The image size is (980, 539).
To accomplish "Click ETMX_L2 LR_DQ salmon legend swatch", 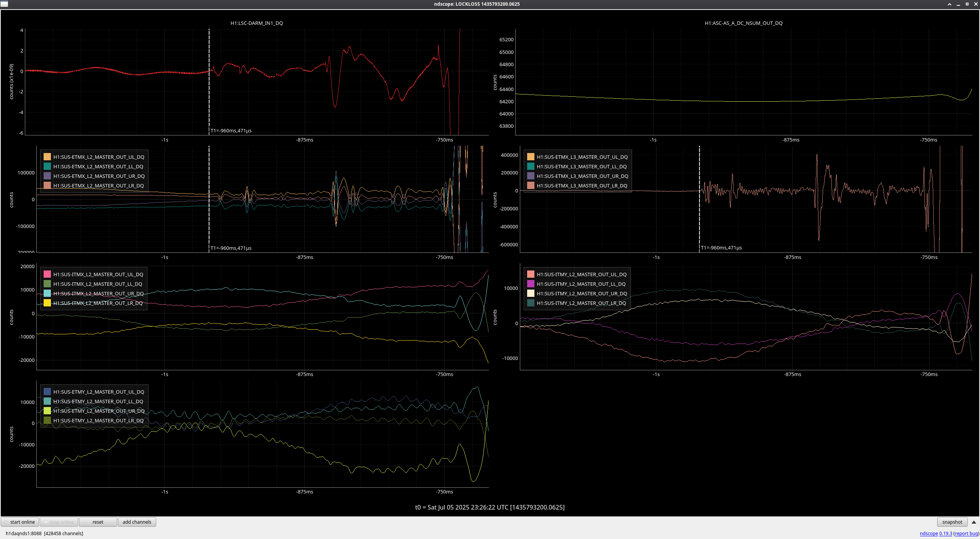I will tap(47, 186).
